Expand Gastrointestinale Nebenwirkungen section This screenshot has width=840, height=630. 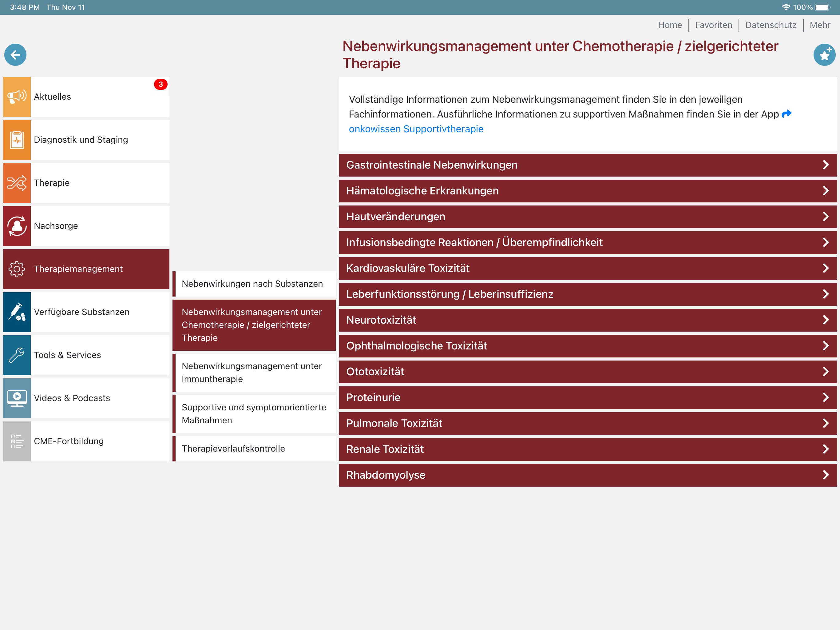click(x=588, y=165)
